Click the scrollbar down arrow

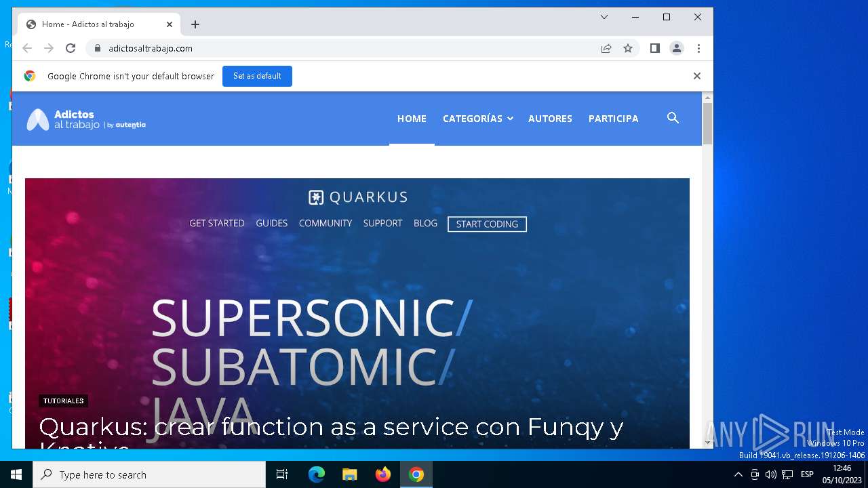(x=707, y=443)
